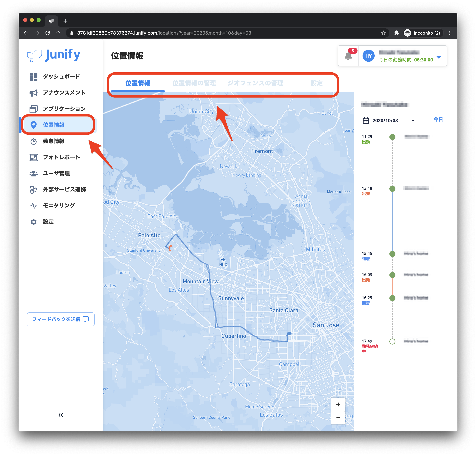The height and width of the screenshot is (456, 476).
Task: Open the user profile dropdown arrow
Action: click(x=439, y=57)
